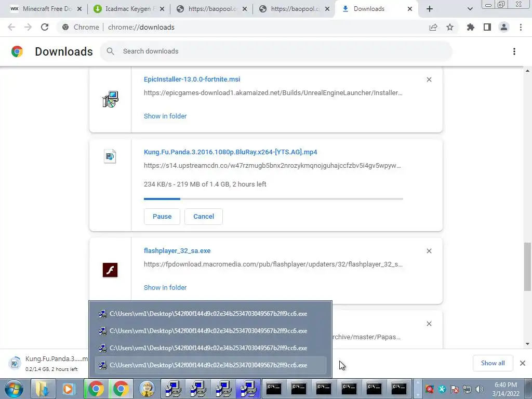Open the media player in the taskbar
The width and height of the screenshot is (532, 399).
click(x=69, y=389)
